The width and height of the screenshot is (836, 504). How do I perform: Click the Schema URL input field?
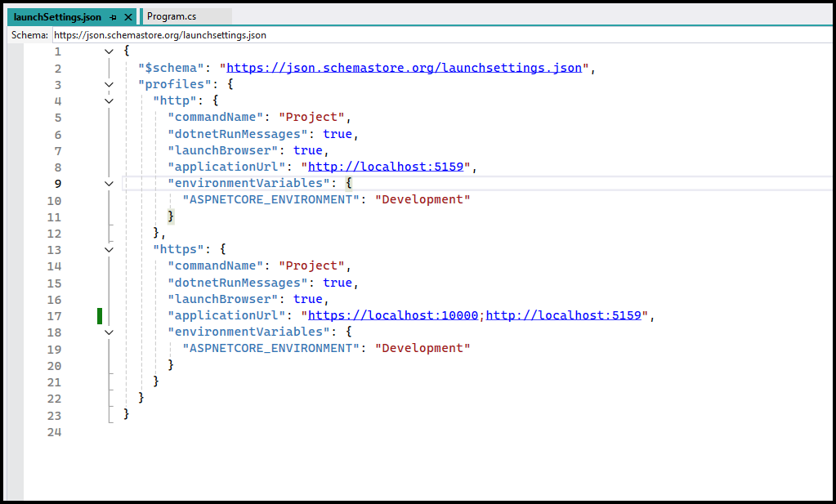pos(441,35)
